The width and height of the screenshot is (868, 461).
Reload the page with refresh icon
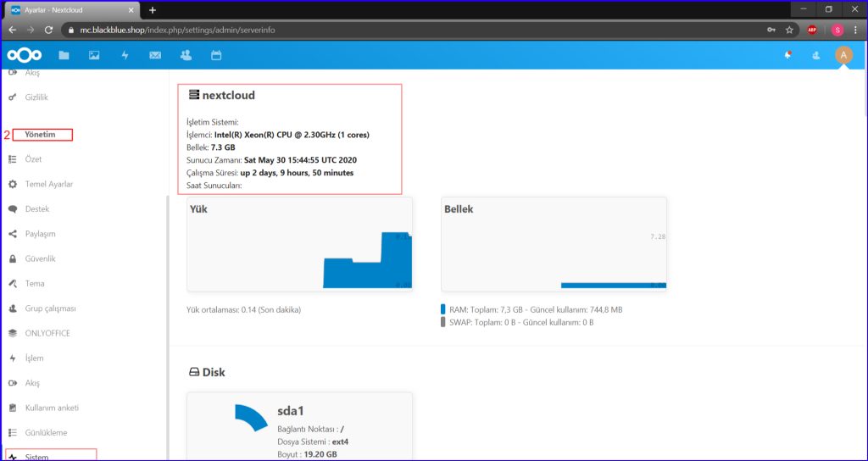[48, 30]
